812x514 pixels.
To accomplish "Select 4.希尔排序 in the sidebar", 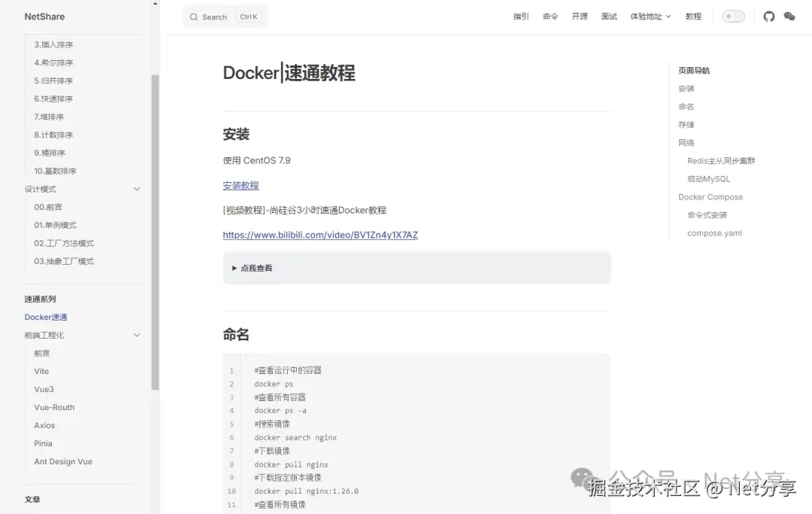I will point(53,62).
